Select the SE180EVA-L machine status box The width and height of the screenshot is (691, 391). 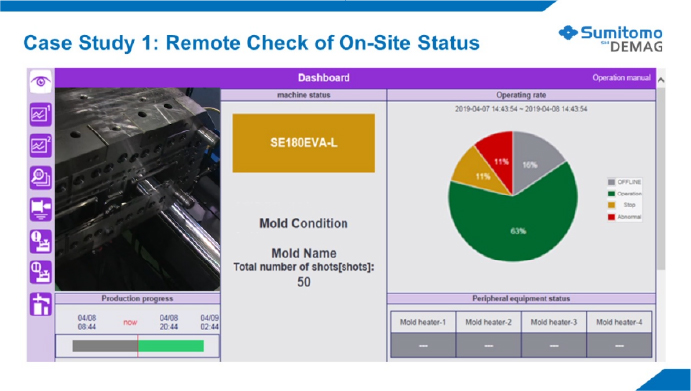304,143
